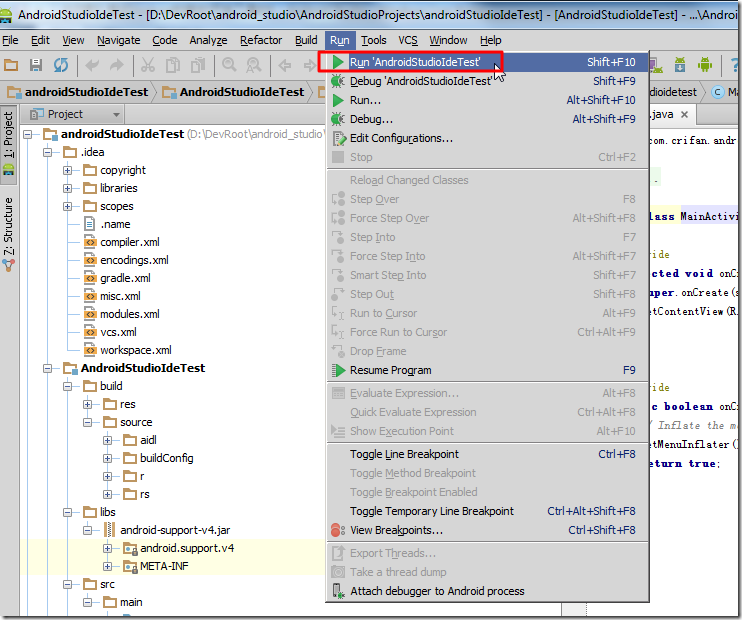Screen dimensions: 742x620
Task: Click androidStudioIdeTest breadcrumb in navigation bar
Action: tap(78, 92)
